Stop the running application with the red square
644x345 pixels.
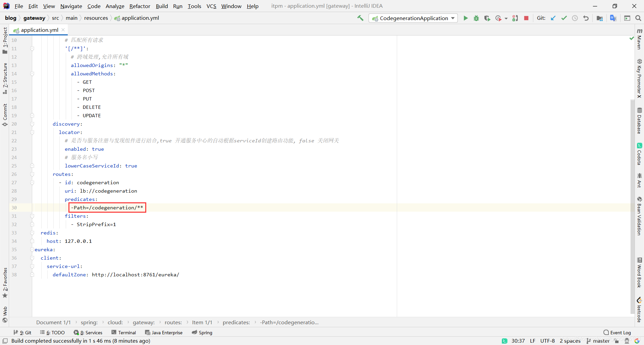point(526,18)
